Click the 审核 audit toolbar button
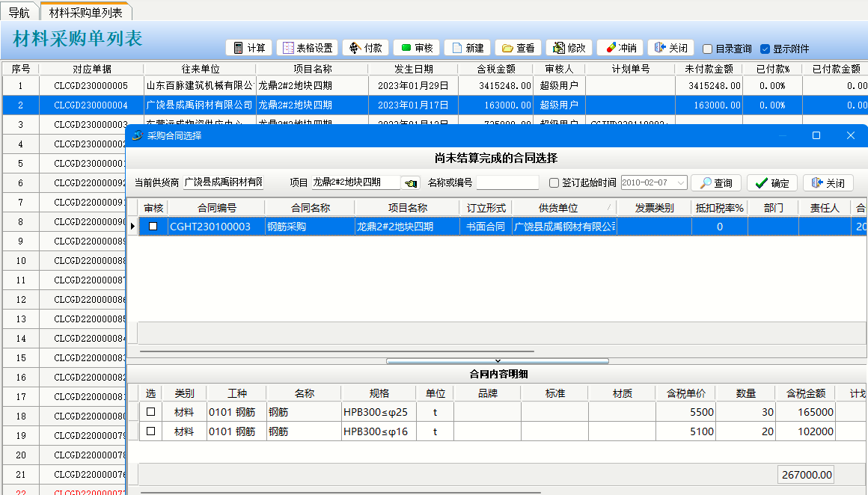868x495 pixels. pyautogui.click(x=416, y=48)
